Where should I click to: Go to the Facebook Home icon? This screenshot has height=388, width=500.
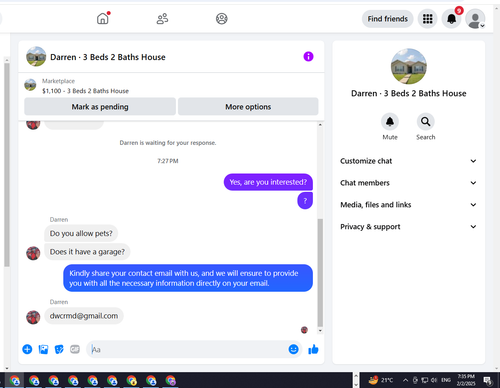click(x=103, y=19)
